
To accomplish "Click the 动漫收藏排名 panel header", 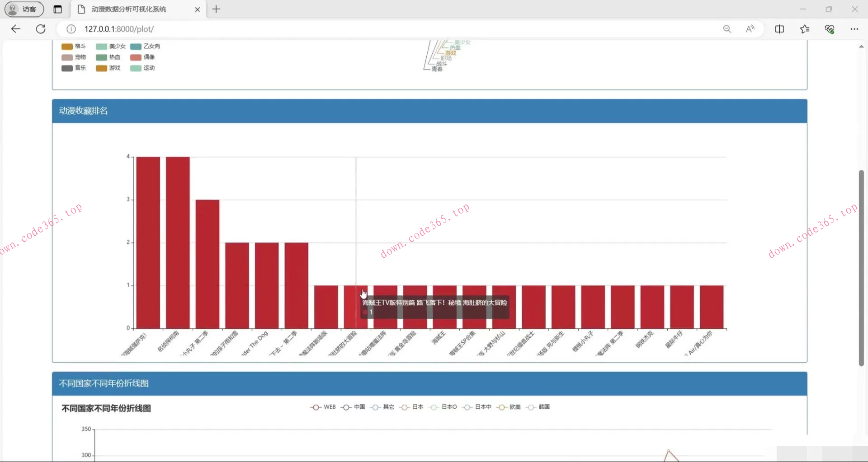I will click(429, 111).
